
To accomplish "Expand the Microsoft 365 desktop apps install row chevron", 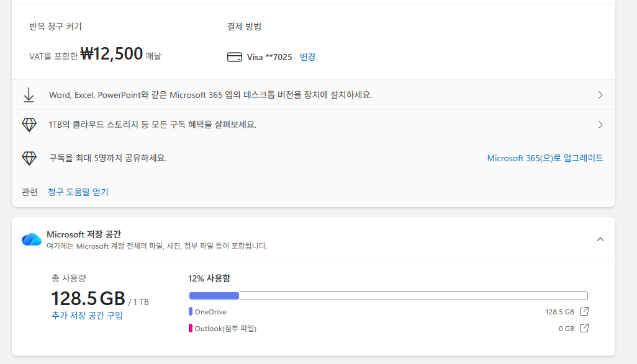I will [600, 95].
